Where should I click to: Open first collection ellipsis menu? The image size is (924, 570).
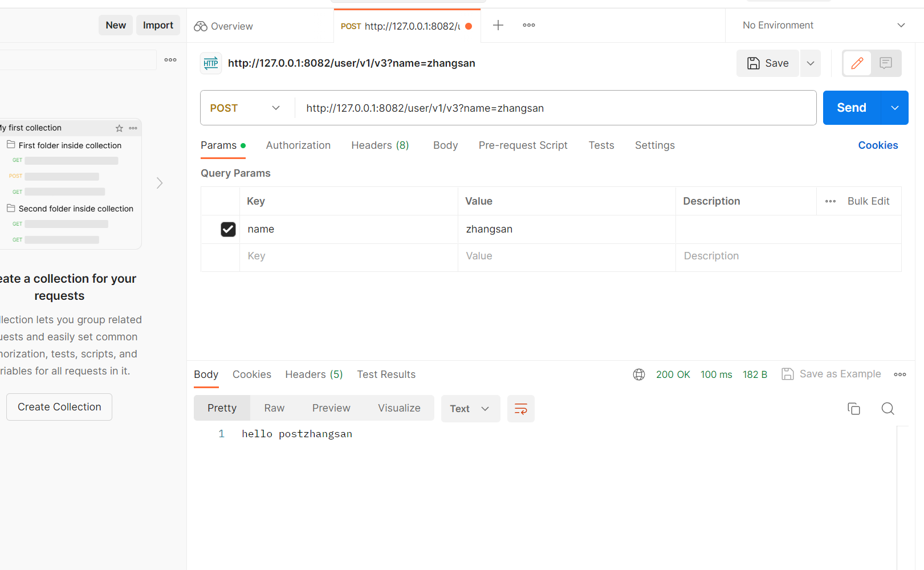click(133, 128)
